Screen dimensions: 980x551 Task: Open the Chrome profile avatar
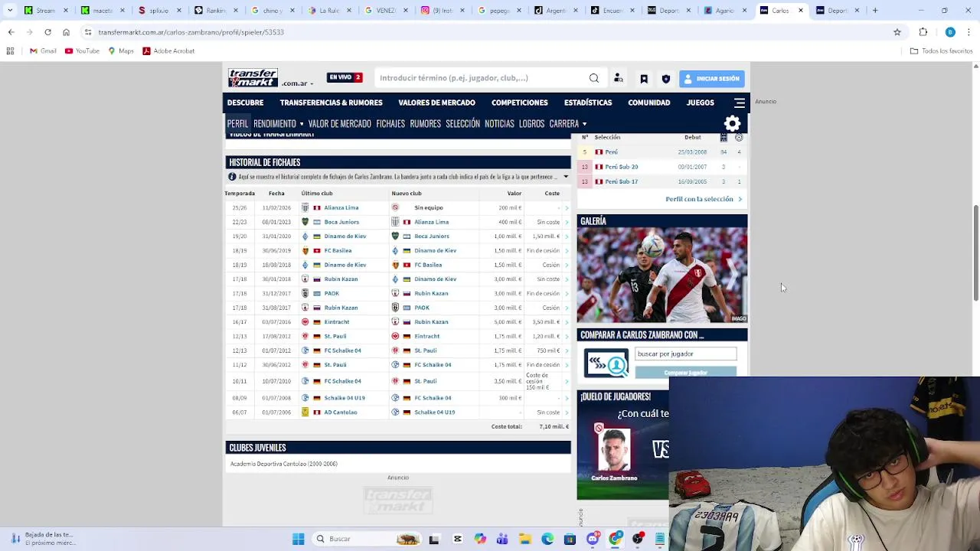[950, 32]
